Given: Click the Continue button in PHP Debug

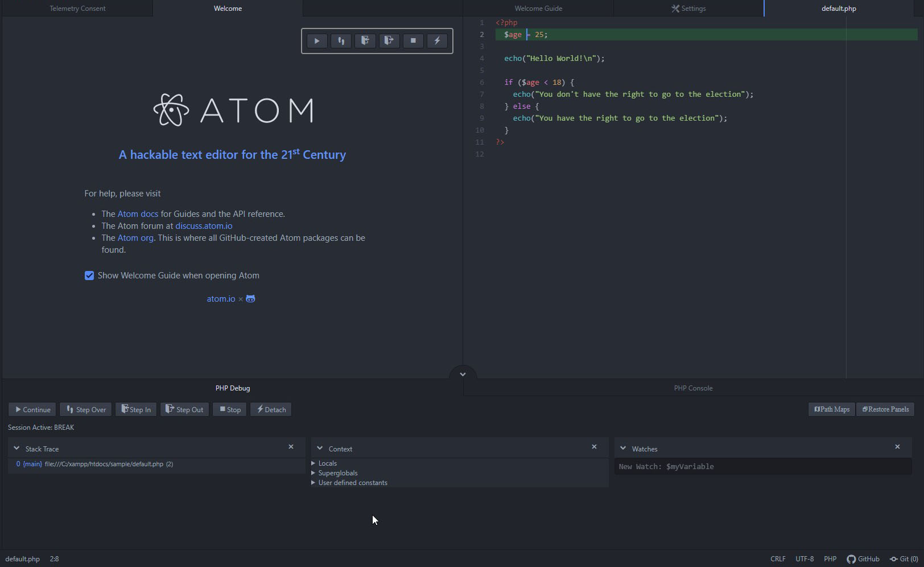Looking at the screenshot, I should 32,410.
